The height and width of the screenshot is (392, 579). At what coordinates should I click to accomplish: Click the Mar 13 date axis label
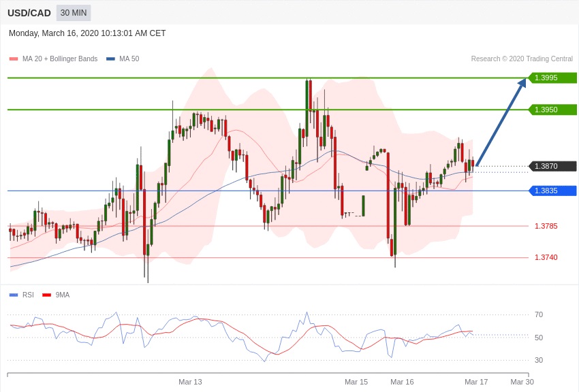click(190, 382)
